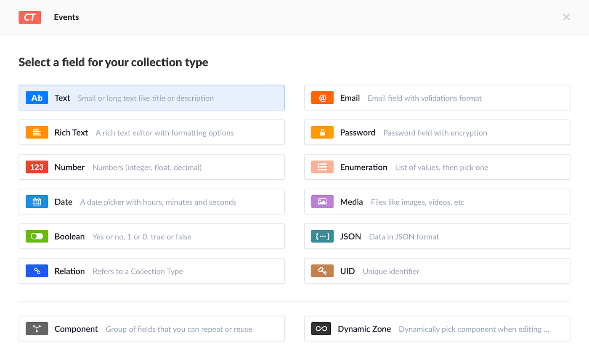Click the Rich Text editor icon
The height and width of the screenshot is (364, 589).
(37, 132)
